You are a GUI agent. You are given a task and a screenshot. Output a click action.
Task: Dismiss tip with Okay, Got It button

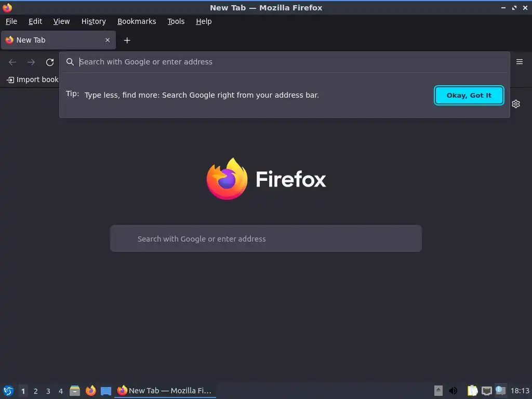469,96
